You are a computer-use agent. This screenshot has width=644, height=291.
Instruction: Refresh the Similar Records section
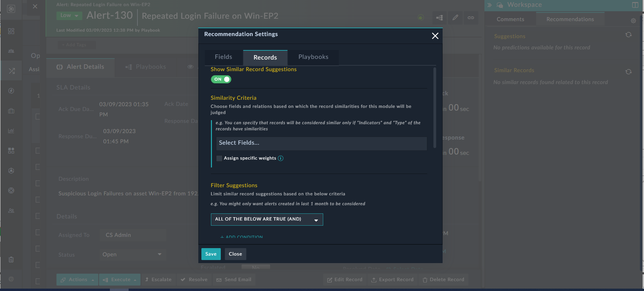click(628, 72)
